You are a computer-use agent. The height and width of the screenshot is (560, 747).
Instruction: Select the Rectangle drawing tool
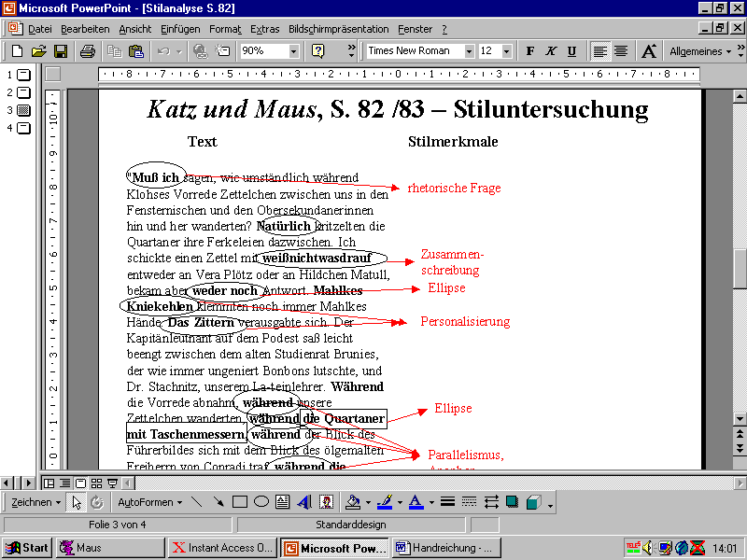pyautogui.click(x=240, y=502)
